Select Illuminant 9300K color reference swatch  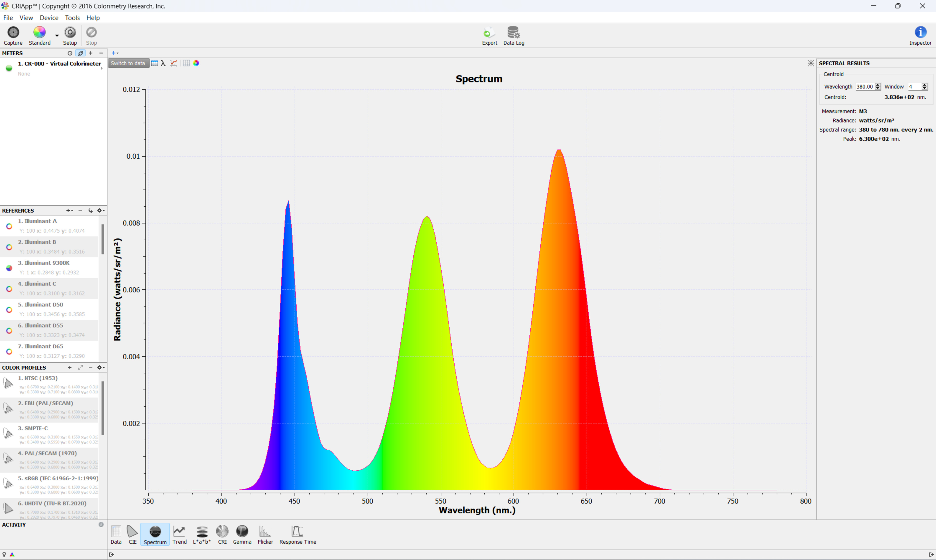[x=9, y=268]
